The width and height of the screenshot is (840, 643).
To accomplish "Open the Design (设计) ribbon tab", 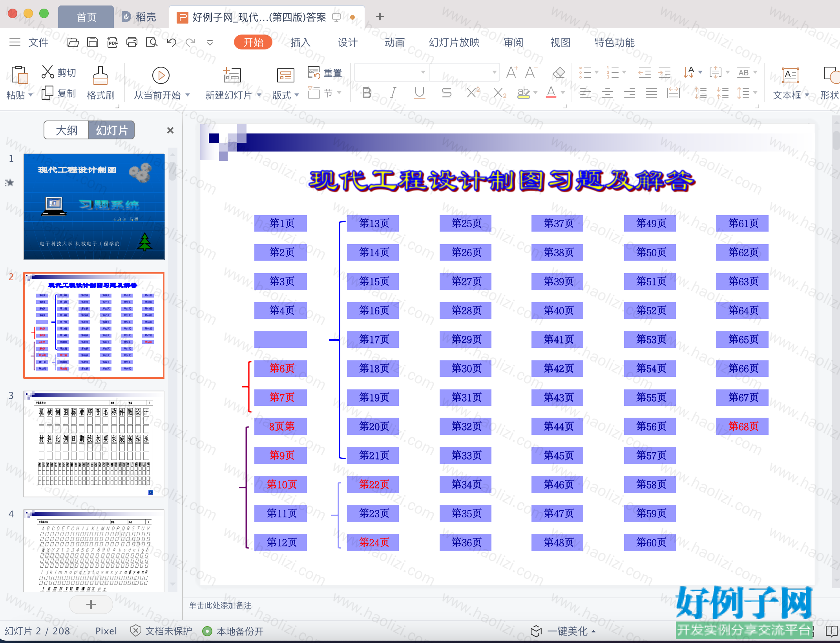I will 348,42.
